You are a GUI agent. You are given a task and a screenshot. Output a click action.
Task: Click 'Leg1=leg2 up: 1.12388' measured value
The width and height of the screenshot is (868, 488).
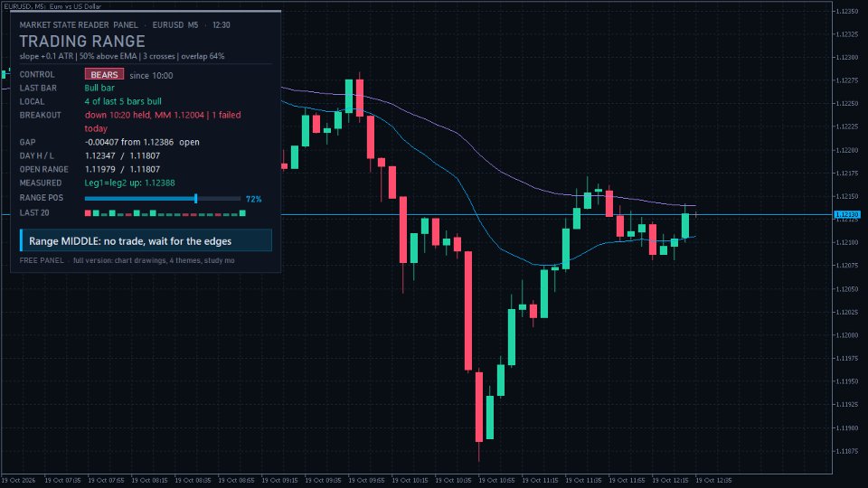(129, 183)
